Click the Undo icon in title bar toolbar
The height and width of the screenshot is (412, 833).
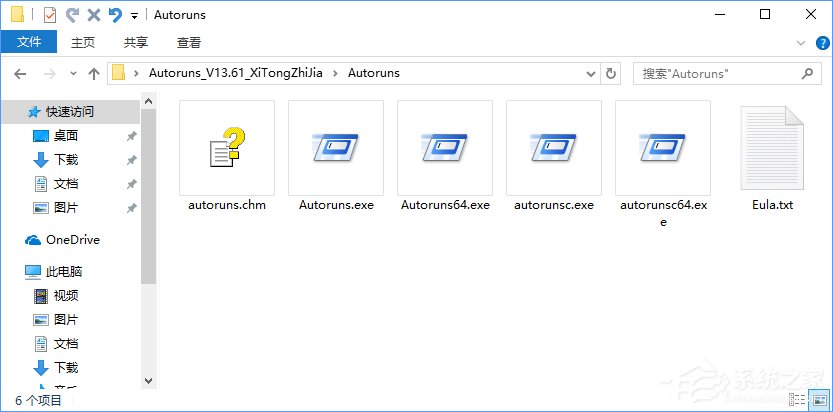[115, 15]
